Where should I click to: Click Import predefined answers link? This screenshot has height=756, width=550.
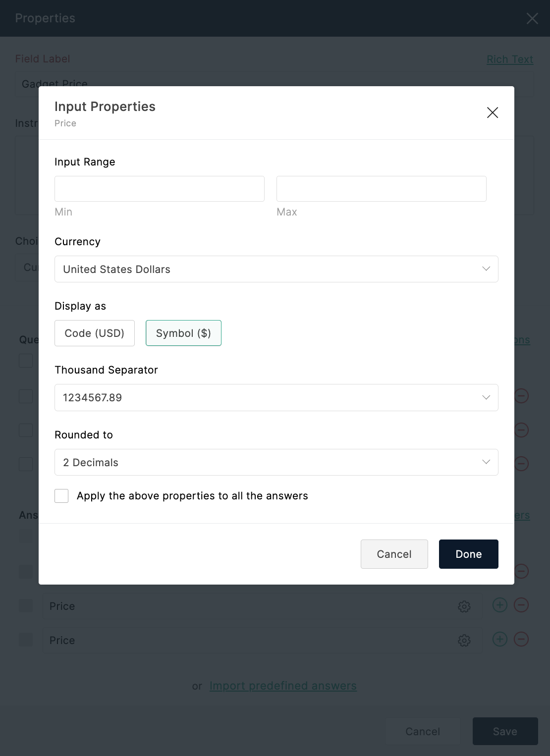click(x=283, y=686)
